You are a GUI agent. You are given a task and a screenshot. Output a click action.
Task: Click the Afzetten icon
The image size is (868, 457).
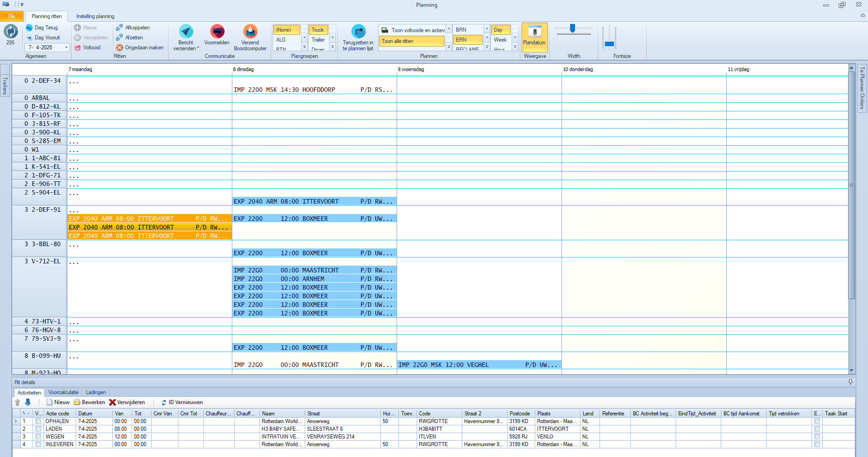[119, 38]
